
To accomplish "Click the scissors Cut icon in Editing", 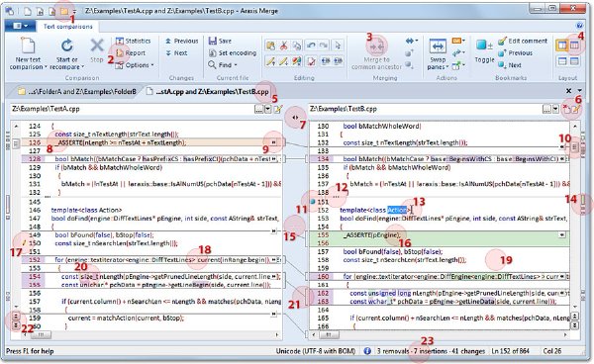I will [283, 45].
